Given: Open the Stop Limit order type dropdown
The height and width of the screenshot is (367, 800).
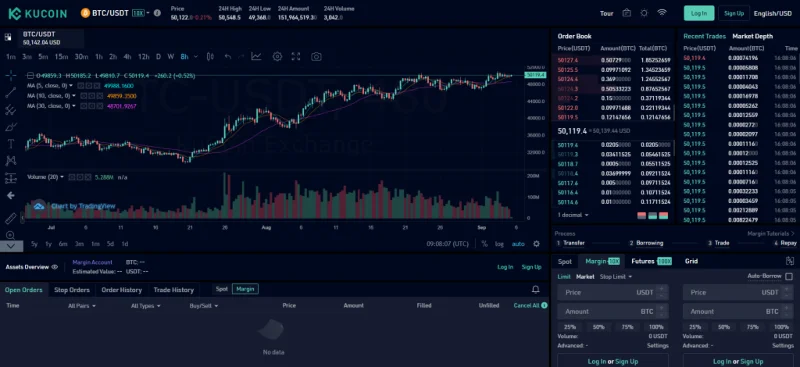Looking at the screenshot, I should [616, 277].
